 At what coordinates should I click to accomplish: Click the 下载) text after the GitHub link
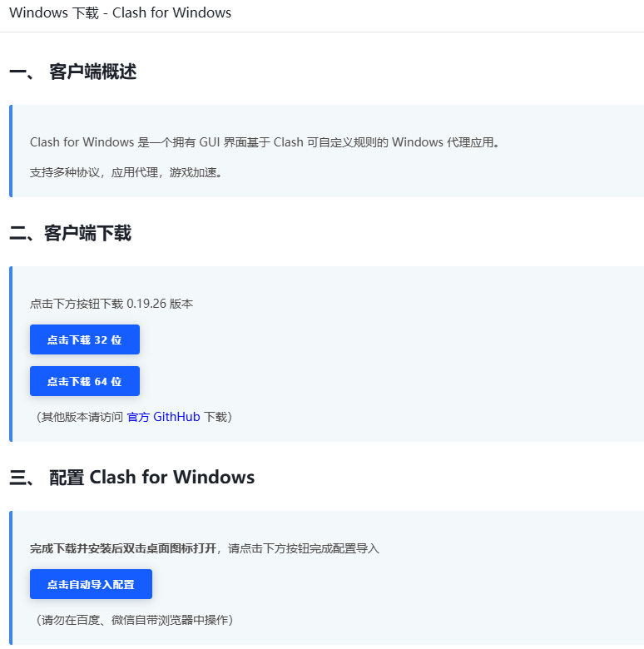(x=218, y=417)
